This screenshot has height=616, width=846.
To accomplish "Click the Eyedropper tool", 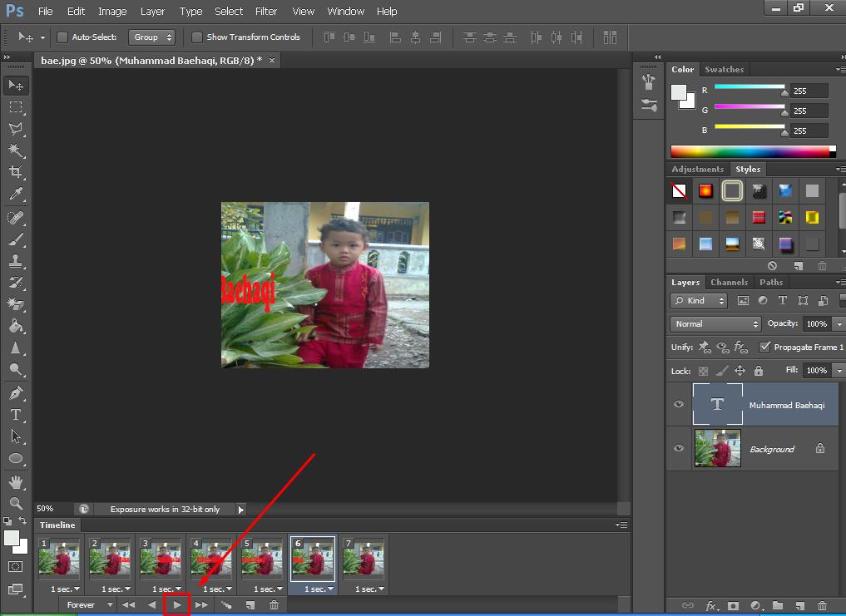I will click(15, 195).
